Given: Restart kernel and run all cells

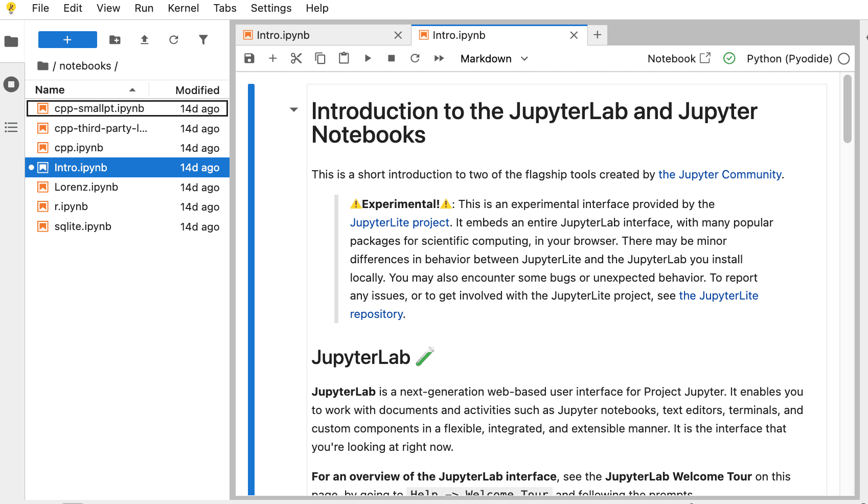Looking at the screenshot, I should tap(439, 58).
